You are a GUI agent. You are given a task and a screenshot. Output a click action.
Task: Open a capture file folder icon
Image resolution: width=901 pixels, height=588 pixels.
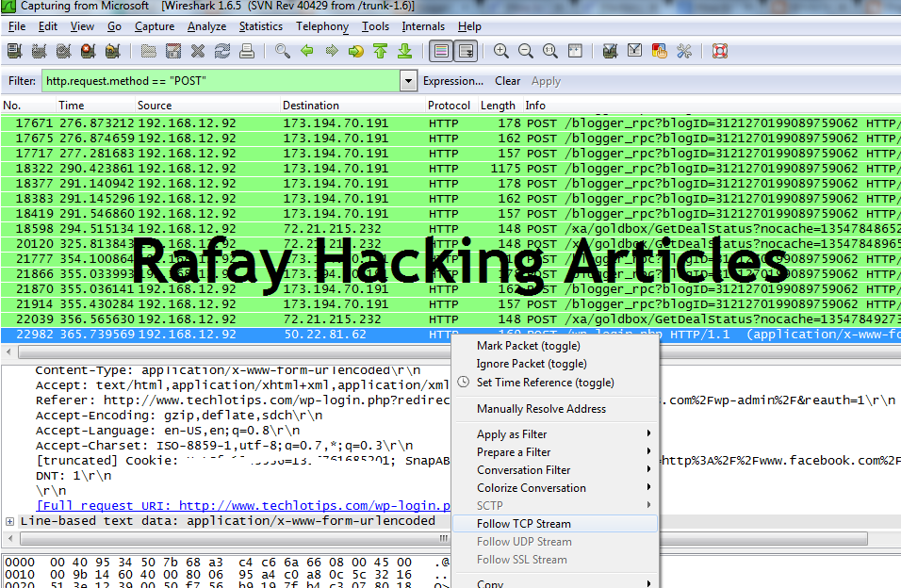[149, 51]
